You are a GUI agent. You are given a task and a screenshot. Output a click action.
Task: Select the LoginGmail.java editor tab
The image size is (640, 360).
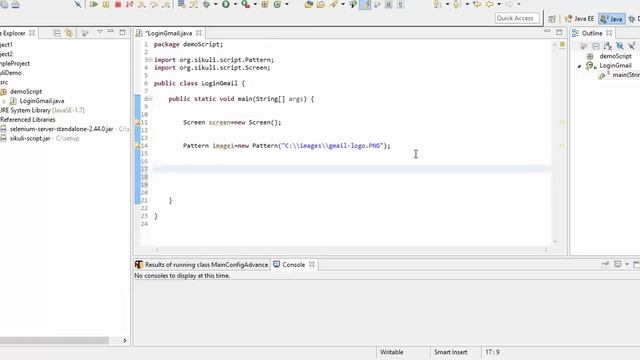(168, 33)
